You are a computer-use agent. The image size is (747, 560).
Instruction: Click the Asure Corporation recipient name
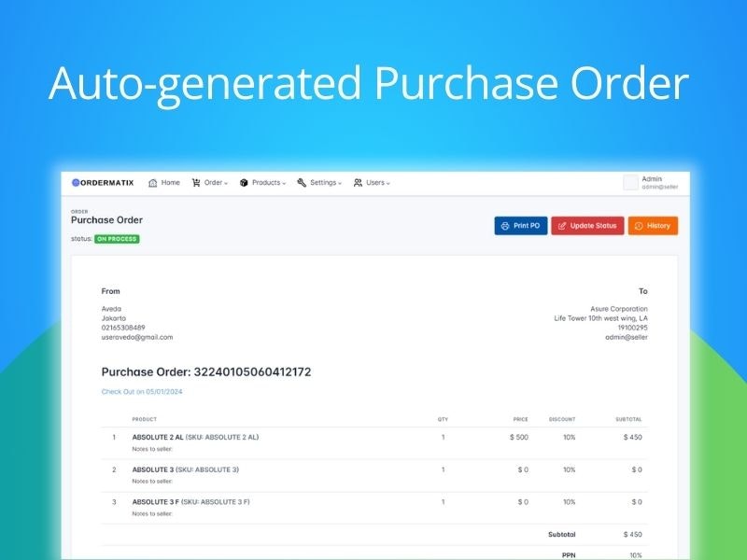point(619,309)
